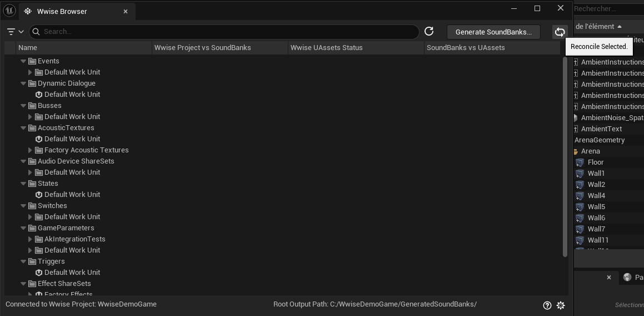Collapse the Busses folder
The width and height of the screenshot is (644, 316).
(x=23, y=106)
